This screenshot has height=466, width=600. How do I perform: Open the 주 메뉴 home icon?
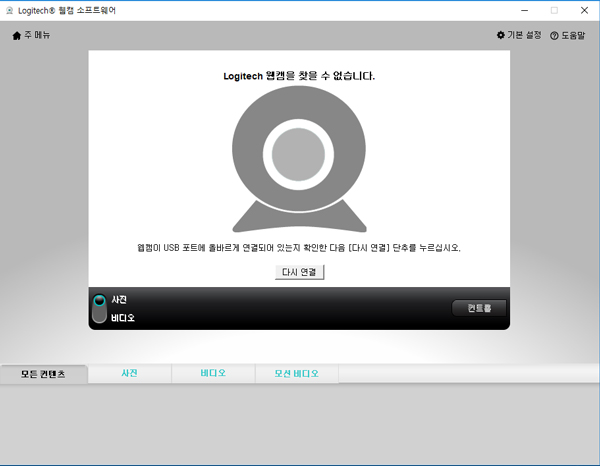point(16,36)
